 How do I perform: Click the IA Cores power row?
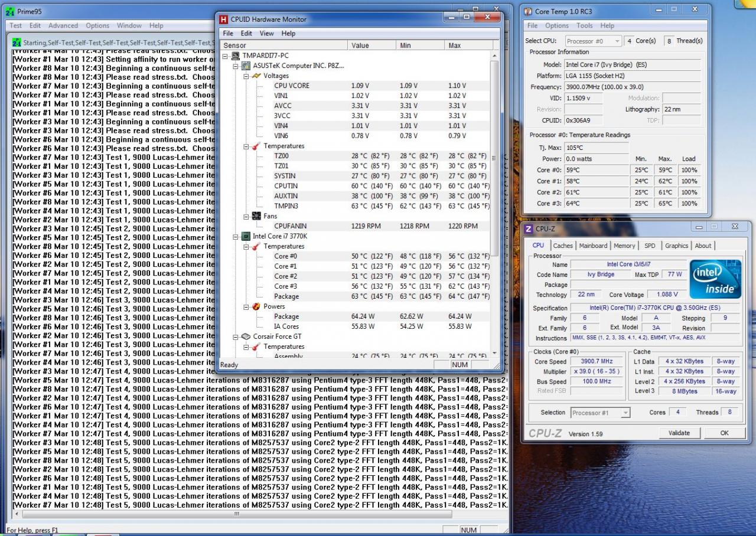click(x=356, y=326)
